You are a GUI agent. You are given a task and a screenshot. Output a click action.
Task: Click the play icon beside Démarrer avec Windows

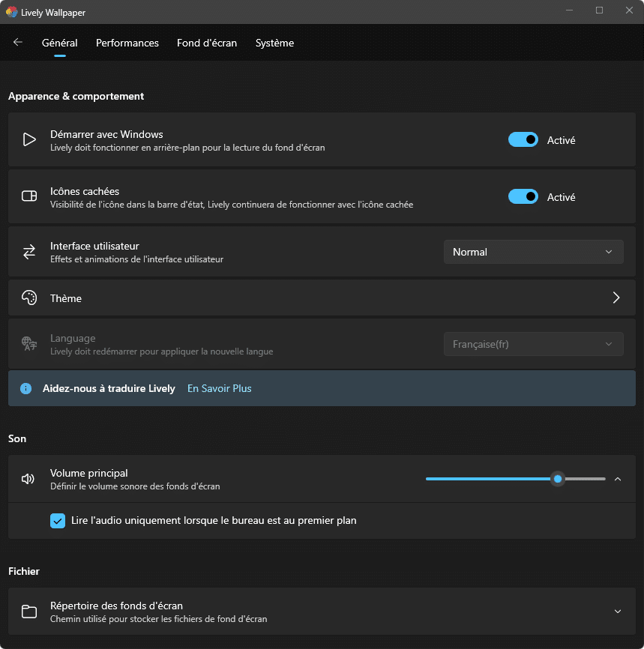pyautogui.click(x=29, y=139)
